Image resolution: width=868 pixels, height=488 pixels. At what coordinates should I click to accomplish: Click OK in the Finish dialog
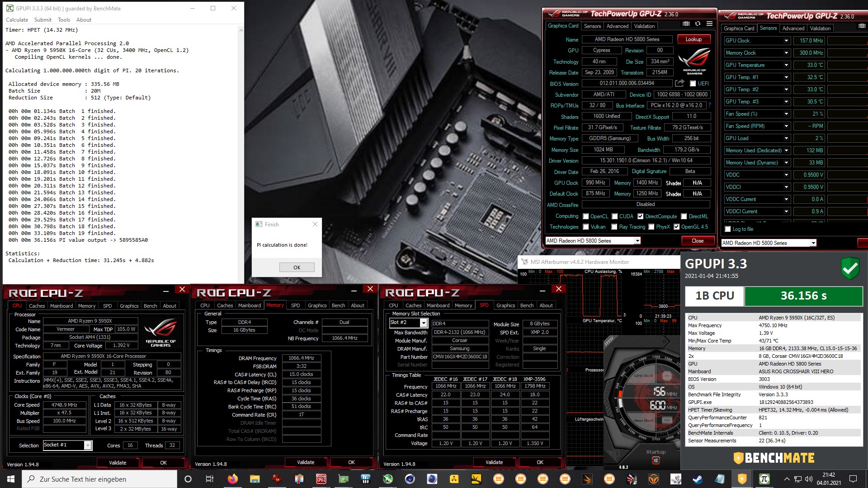297,267
